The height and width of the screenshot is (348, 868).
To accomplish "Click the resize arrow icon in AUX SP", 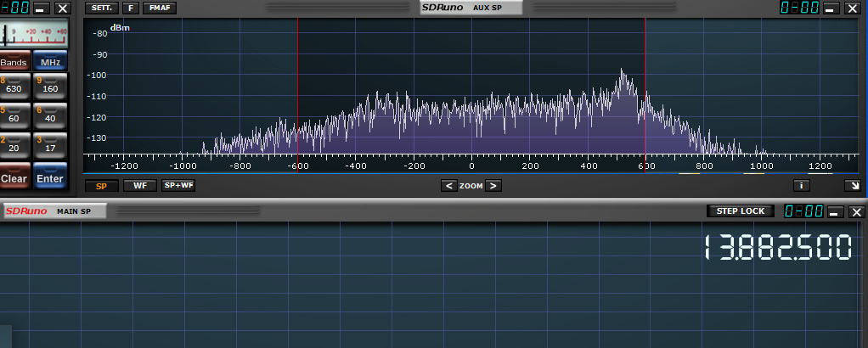I will tap(850, 185).
